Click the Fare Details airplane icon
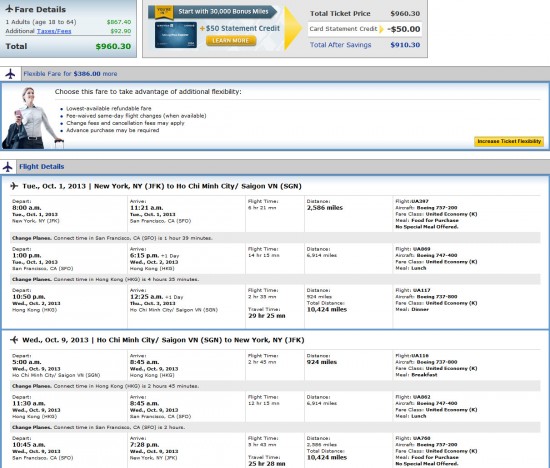550x468 pixels. pyautogui.click(x=9, y=9)
